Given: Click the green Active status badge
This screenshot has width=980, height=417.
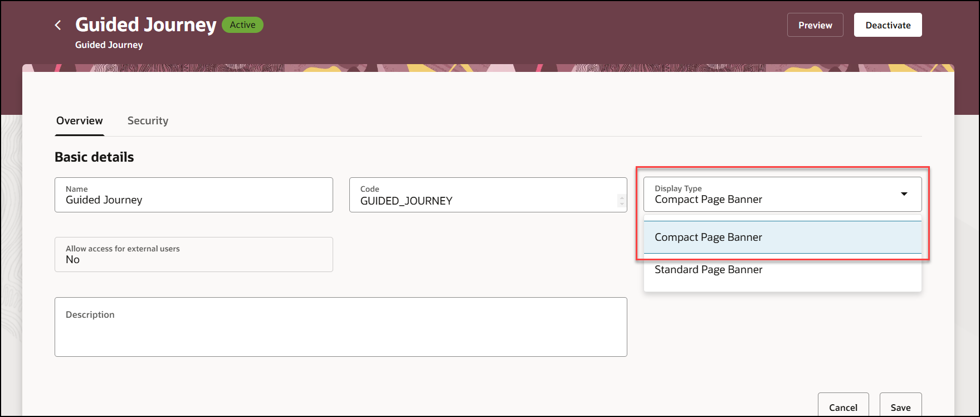Looking at the screenshot, I should pyautogui.click(x=242, y=25).
